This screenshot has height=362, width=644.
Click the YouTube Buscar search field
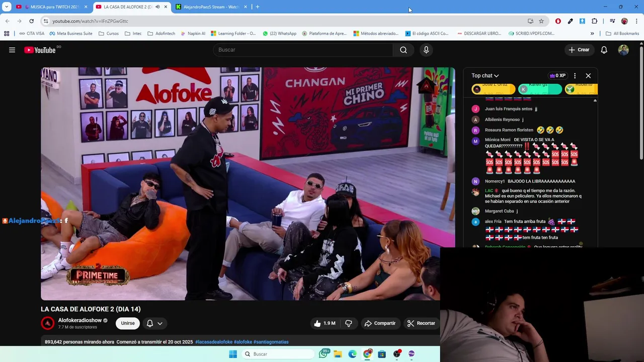pos(303,50)
